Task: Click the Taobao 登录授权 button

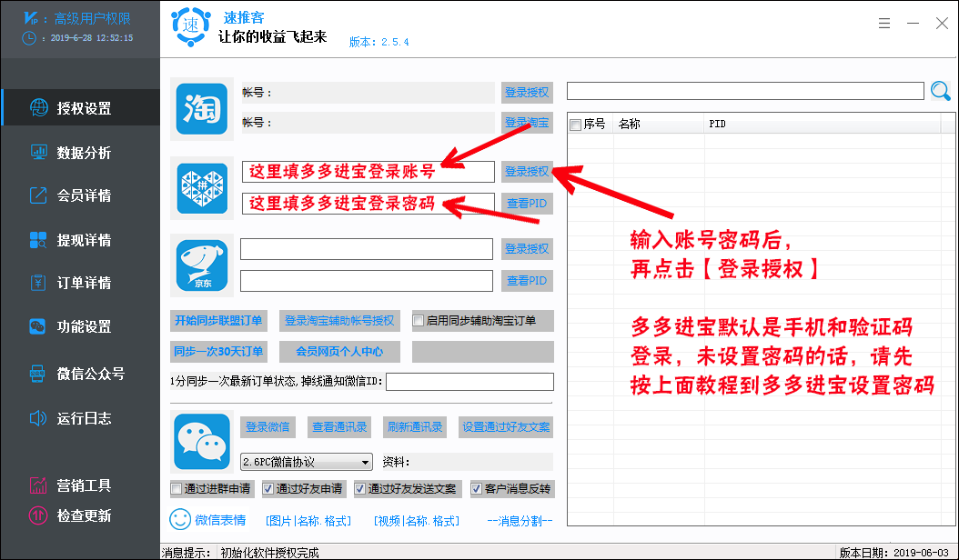Action: pyautogui.click(x=527, y=93)
